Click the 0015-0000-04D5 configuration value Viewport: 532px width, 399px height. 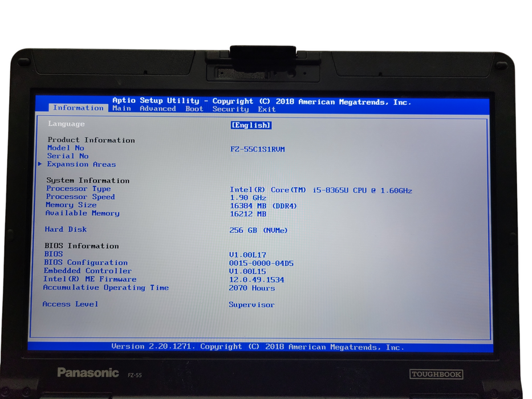pyautogui.click(x=261, y=263)
